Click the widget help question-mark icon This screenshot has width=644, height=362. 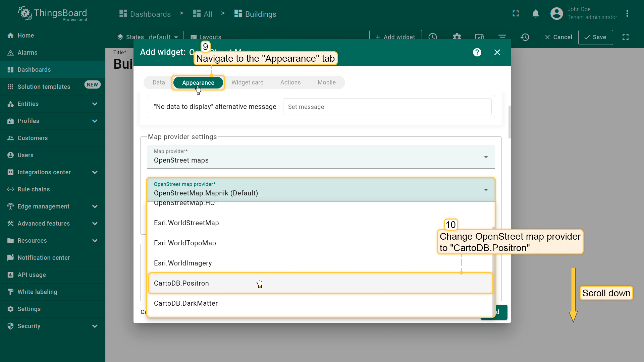click(x=477, y=52)
